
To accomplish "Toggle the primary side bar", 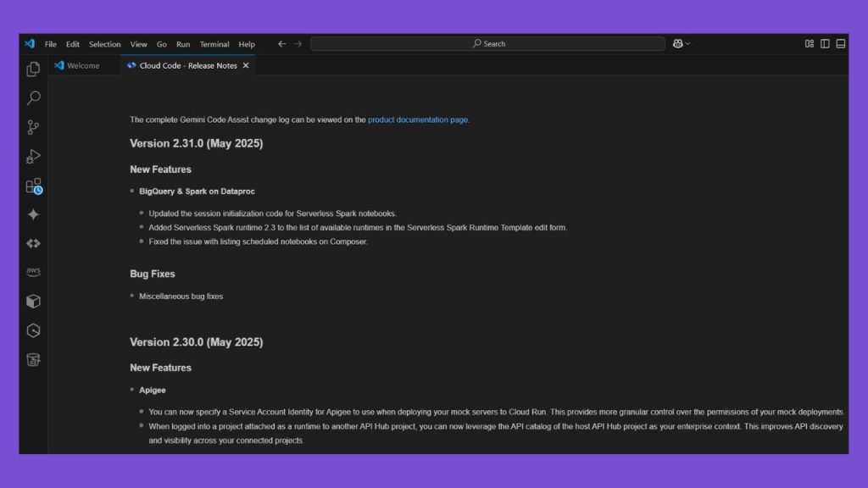I will (x=825, y=44).
